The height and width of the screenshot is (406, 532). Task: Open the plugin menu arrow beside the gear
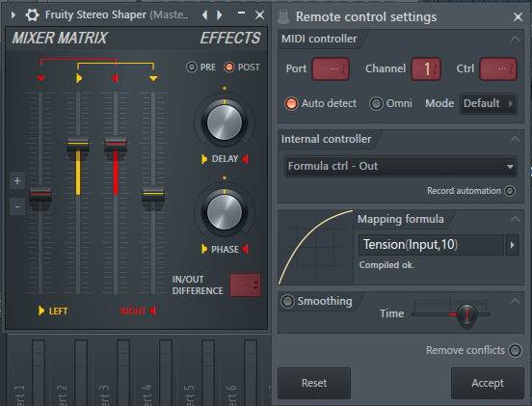13,14
